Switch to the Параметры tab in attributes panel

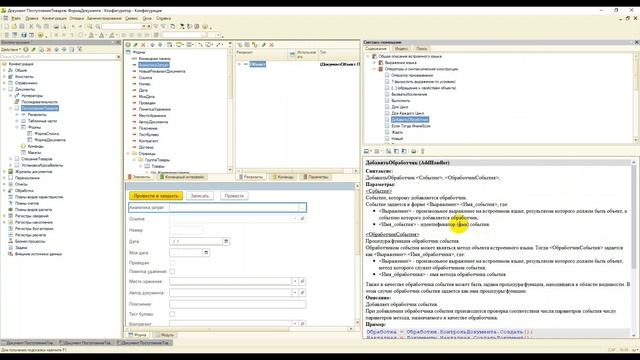[x=316, y=177]
